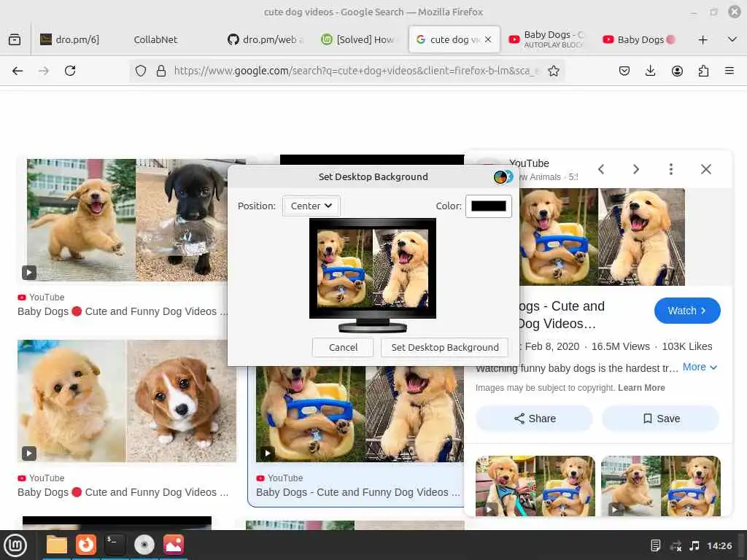The image size is (747, 560).
Task: Open puppy in swing video thumbnail
Action: [x=360, y=414]
